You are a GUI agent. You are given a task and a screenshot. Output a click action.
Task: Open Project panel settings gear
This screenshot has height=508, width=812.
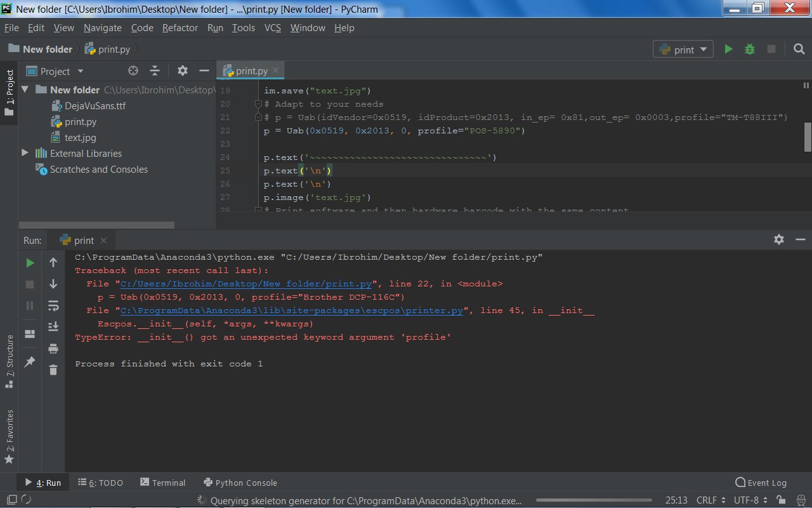(183, 71)
